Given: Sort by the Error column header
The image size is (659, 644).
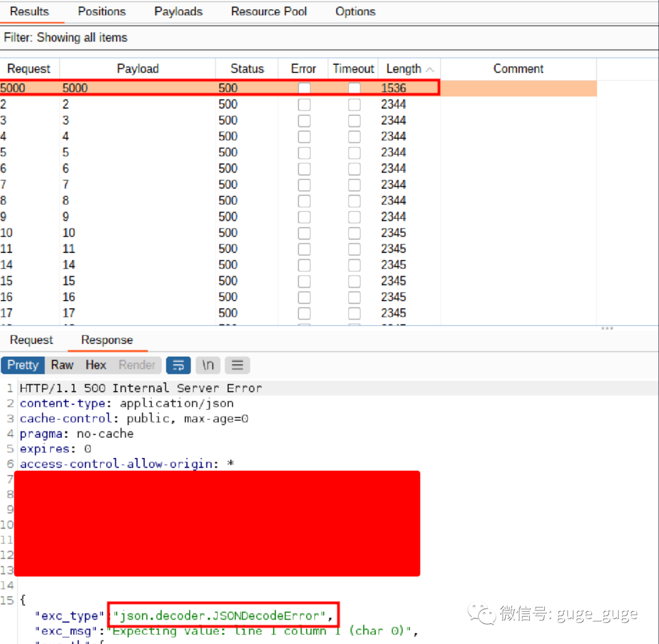Looking at the screenshot, I should pos(303,69).
